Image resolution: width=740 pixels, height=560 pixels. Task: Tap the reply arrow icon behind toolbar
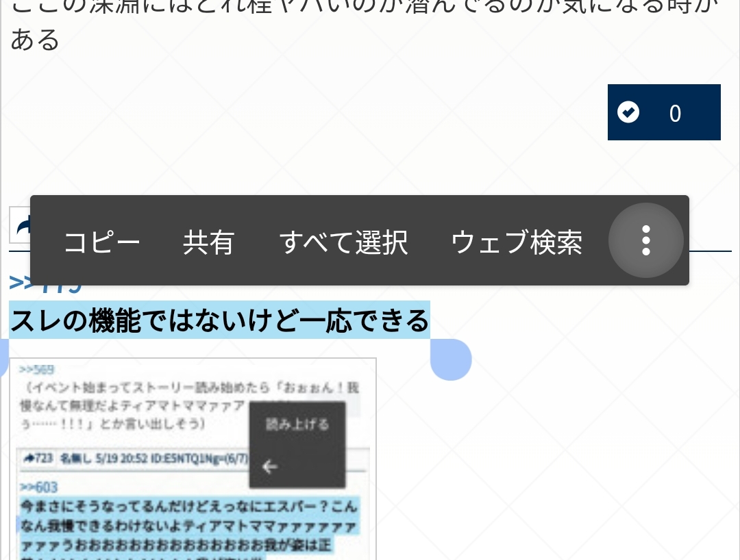(x=20, y=225)
